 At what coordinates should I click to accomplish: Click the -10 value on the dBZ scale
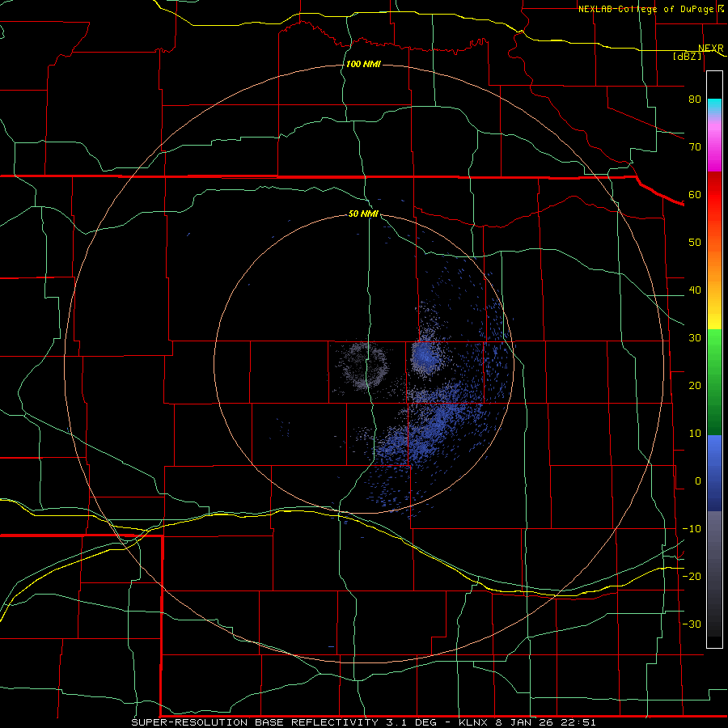(692, 529)
